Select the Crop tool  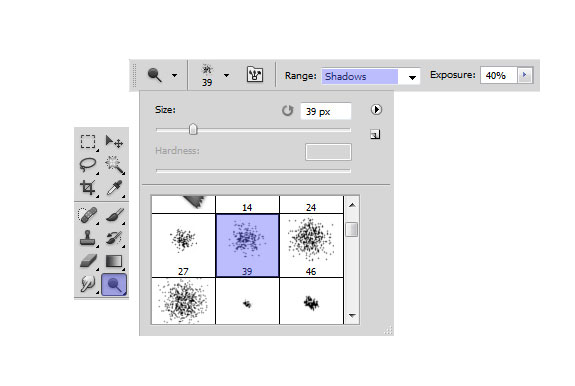(88, 188)
